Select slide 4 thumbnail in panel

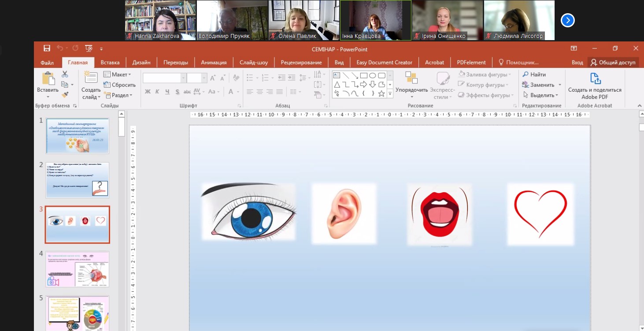tap(77, 269)
